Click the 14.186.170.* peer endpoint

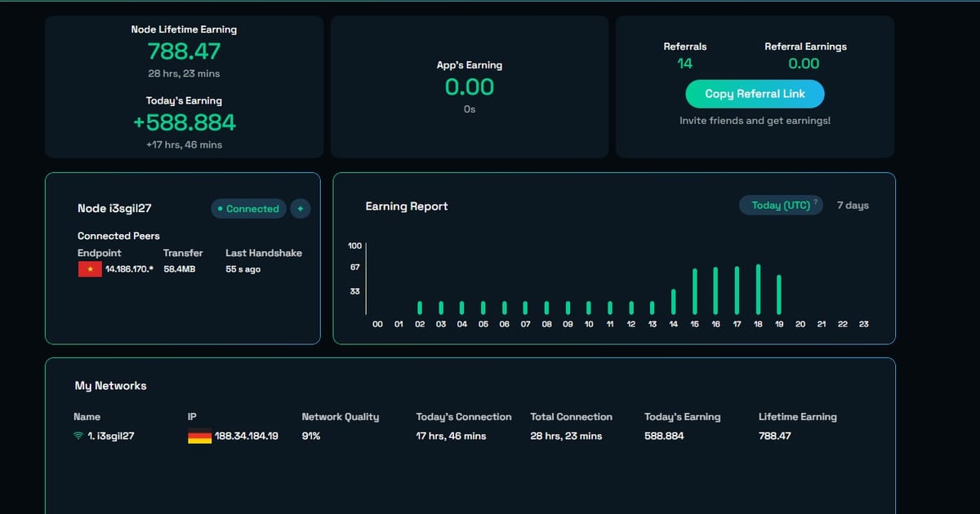[129, 269]
